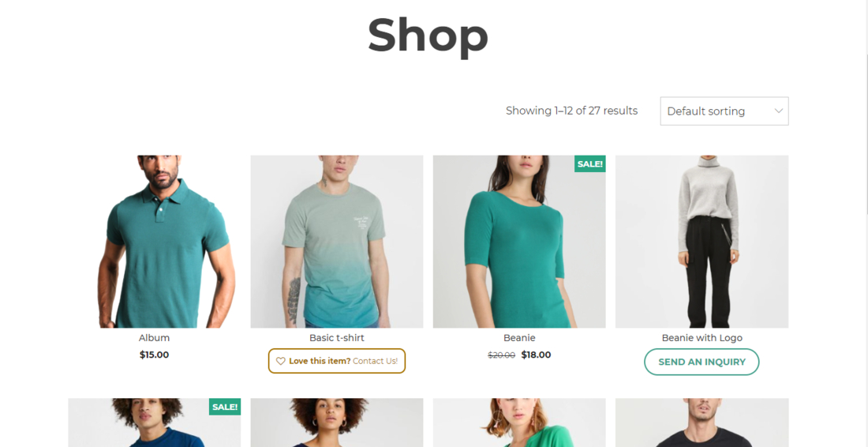
Task: Open the Album product title link
Action: (155, 338)
